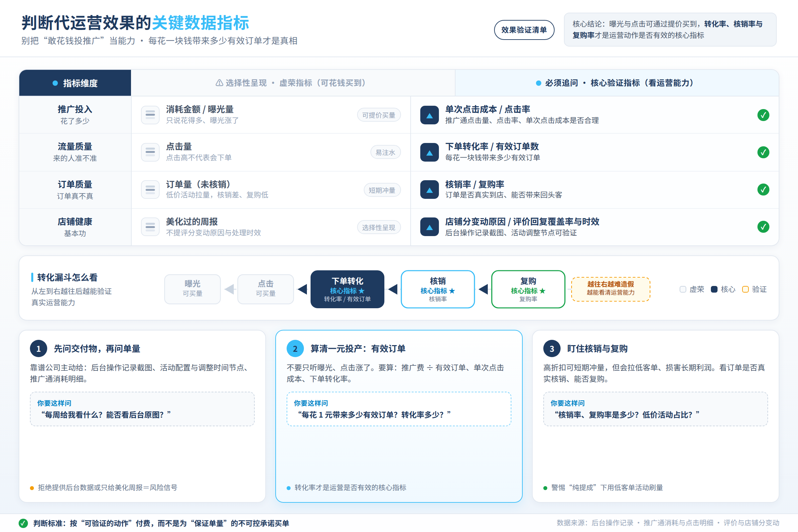Image resolution: width=798 pixels, height=532 pixels.
Task: Click the 下单转化 funnel stage box
Action: 347,289
